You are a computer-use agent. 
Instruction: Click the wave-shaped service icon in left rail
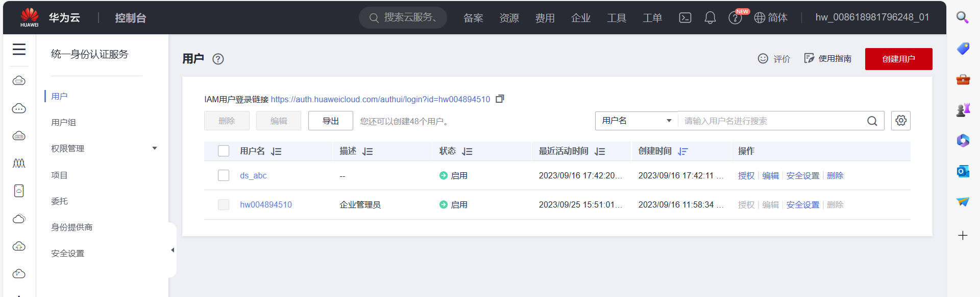click(19, 164)
